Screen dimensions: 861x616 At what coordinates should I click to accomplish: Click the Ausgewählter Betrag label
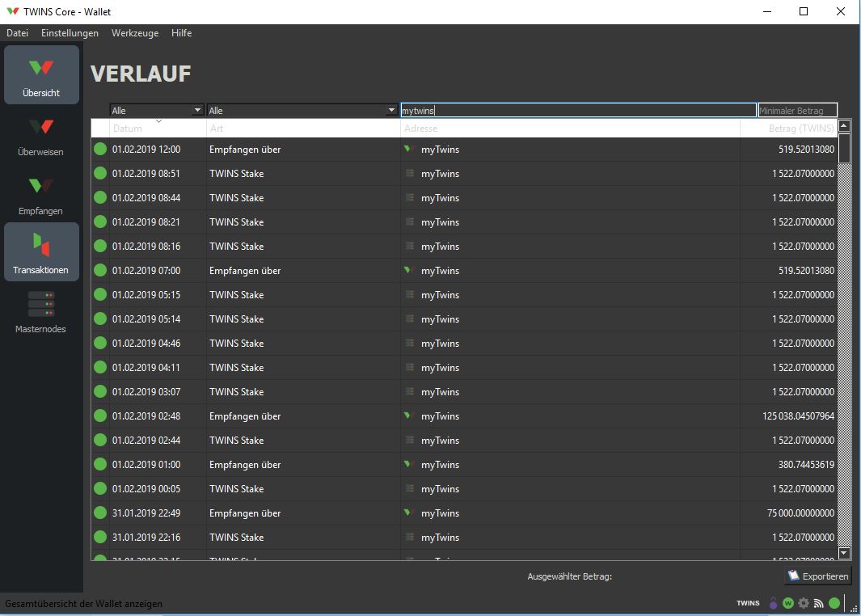(x=569, y=576)
